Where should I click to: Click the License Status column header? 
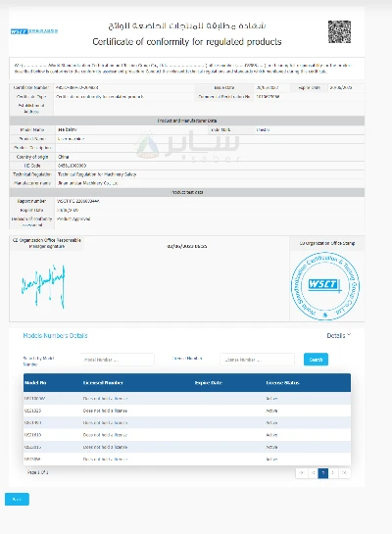tap(282, 383)
